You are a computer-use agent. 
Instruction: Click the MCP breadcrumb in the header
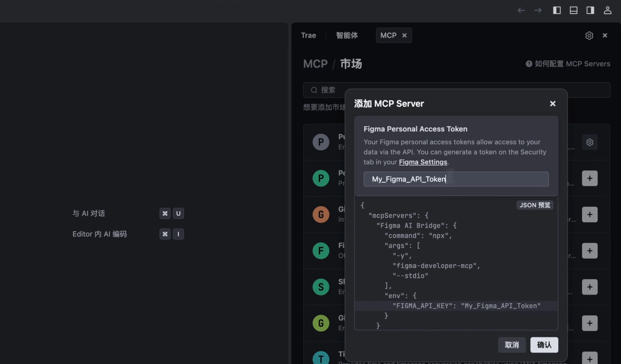pos(315,64)
